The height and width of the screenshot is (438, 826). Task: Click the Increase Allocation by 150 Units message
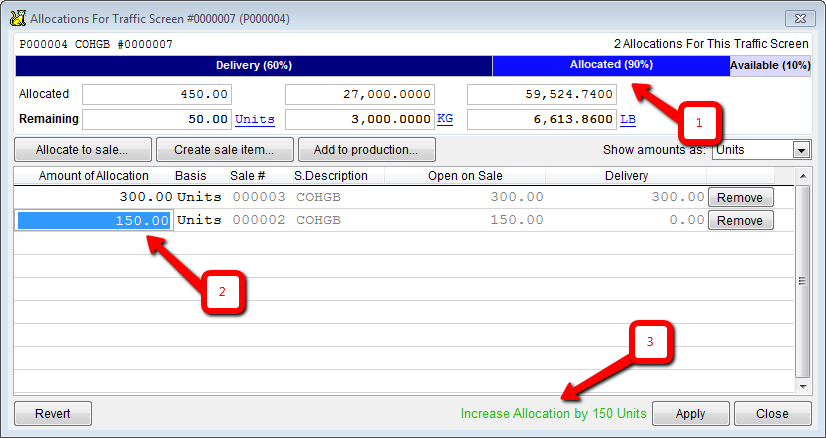[x=554, y=414]
